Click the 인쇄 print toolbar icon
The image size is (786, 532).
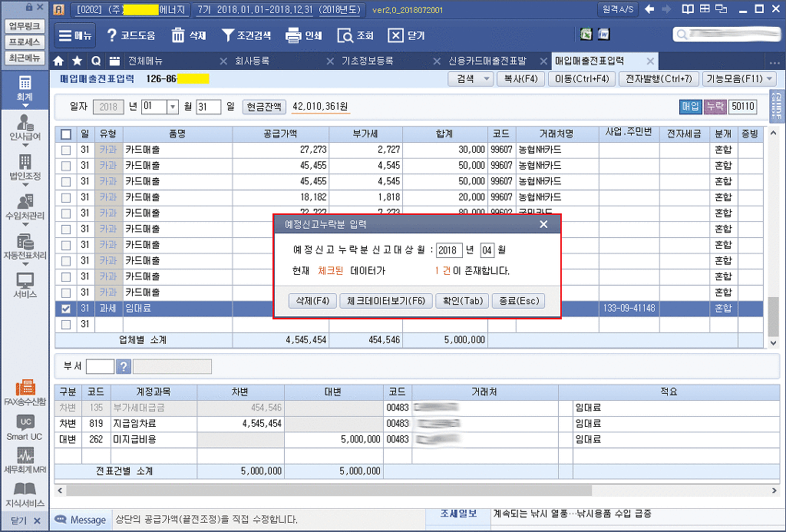[303, 35]
